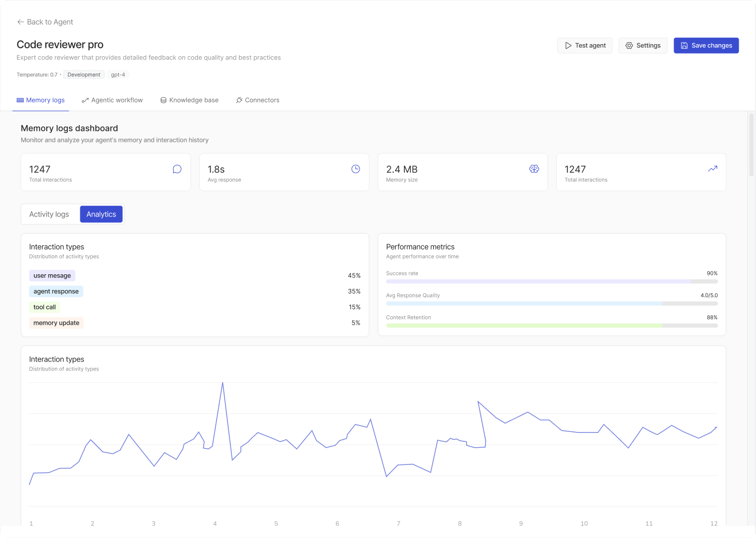Open the Settings button
Image resolution: width=756 pixels, height=538 pixels.
643,46
